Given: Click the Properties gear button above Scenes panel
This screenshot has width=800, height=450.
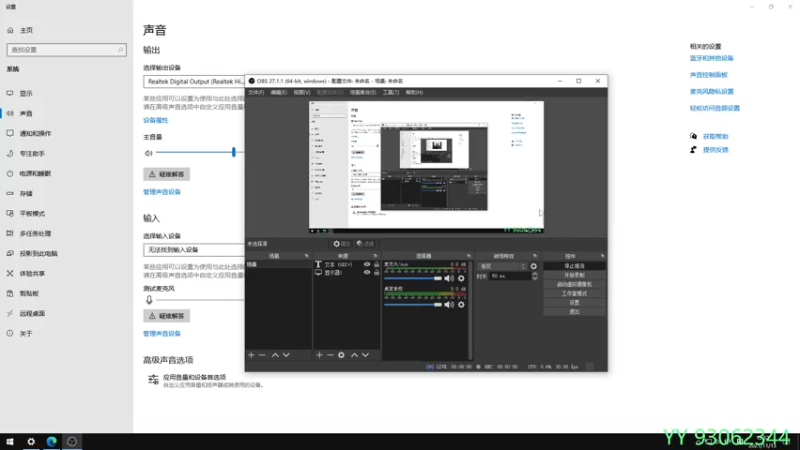Looking at the screenshot, I should (x=341, y=244).
